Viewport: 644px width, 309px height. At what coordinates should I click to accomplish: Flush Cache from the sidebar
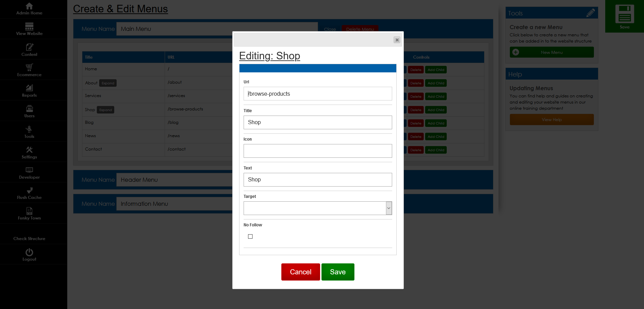tap(30, 193)
